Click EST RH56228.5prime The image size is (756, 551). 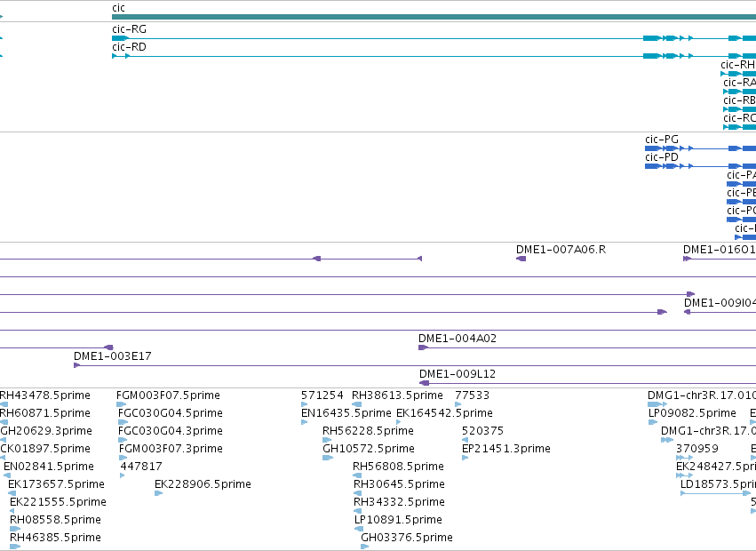(368, 431)
